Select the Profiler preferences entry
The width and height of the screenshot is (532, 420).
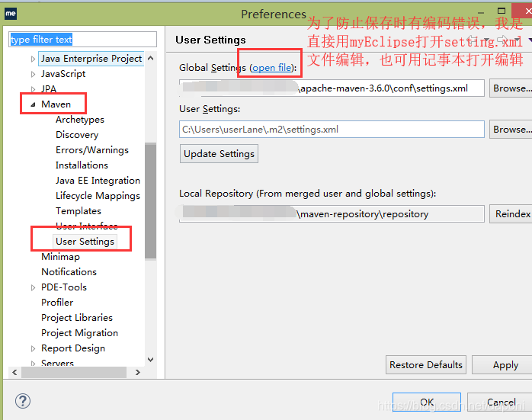click(57, 303)
